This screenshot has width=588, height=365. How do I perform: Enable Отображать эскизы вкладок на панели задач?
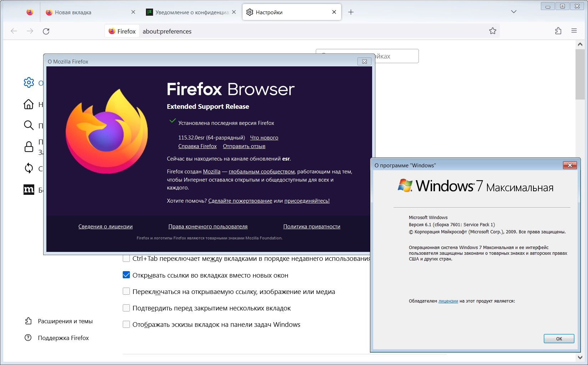click(x=126, y=324)
